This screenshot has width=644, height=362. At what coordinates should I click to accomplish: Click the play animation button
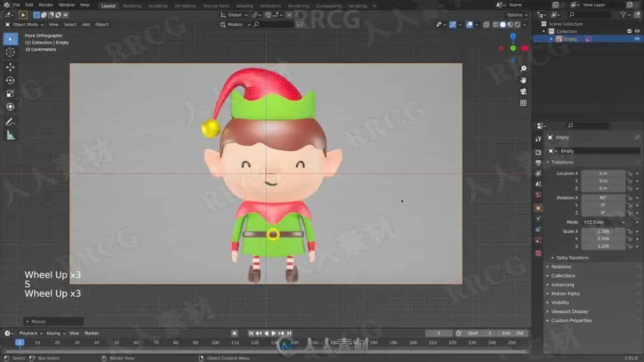coord(273,333)
